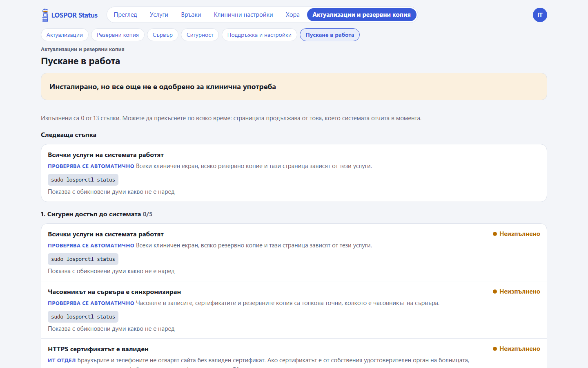
Task: Switch to the Услуги tab
Action: pyautogui.click(x=159, y=15)
